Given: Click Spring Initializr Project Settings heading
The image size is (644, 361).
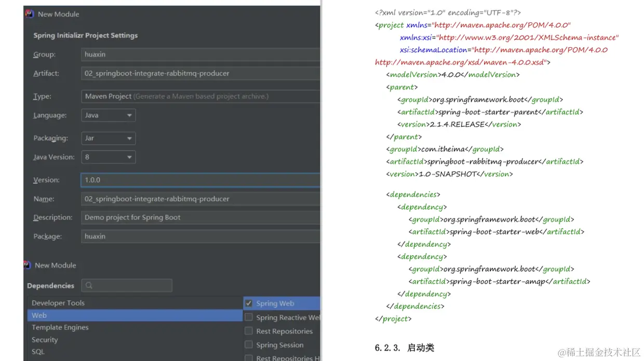Looking at the screenshot, I should (86, 35).
